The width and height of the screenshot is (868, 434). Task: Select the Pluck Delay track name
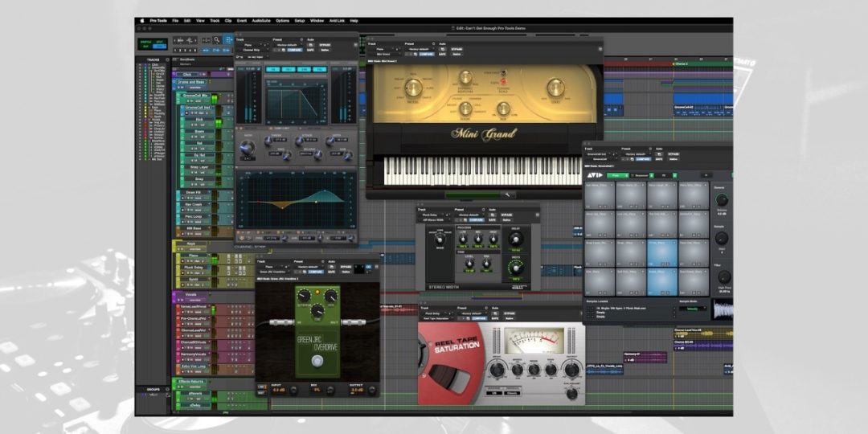(x=194, y=268)
